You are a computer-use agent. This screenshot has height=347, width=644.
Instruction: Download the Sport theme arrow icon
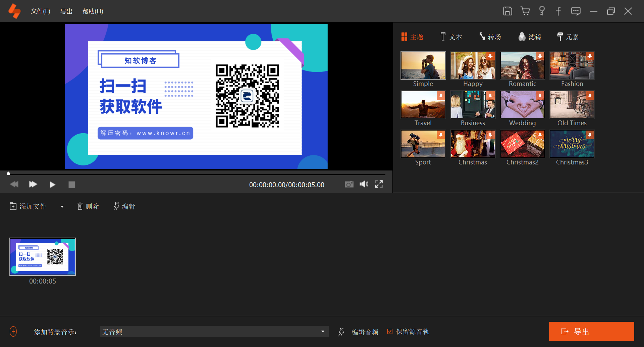(441, 135)
